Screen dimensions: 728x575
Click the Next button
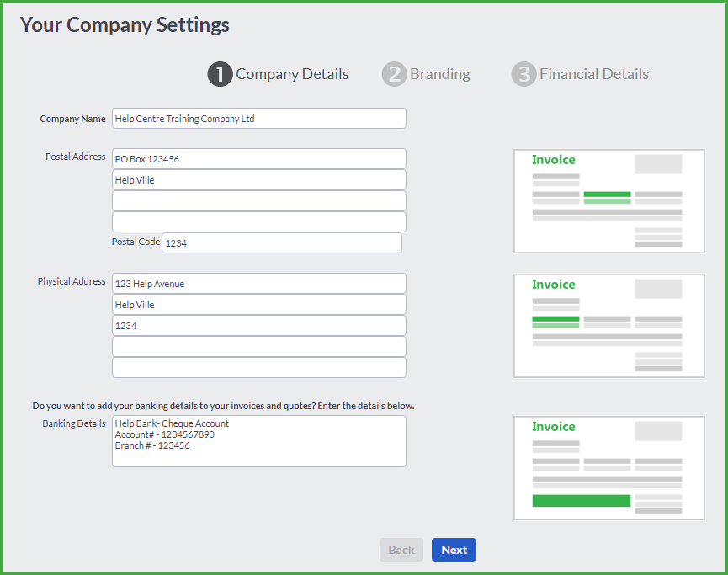pyautogui.click(x=454, y=550)
